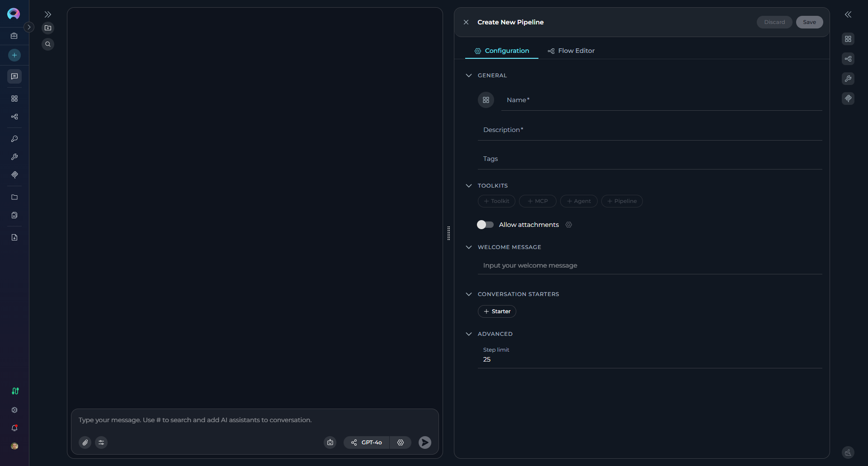
Task: Collapse the General section
Action: coord(469,75)
